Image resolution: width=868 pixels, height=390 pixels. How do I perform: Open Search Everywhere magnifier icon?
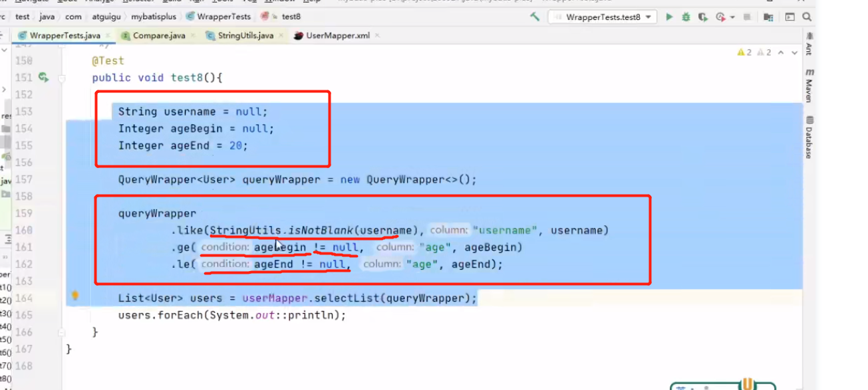(807, 17)
